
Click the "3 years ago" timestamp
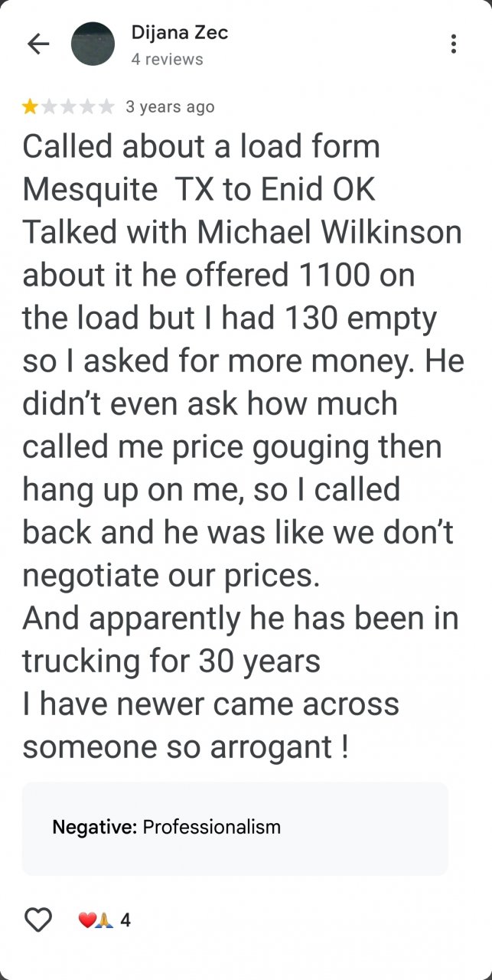[170, 107]
